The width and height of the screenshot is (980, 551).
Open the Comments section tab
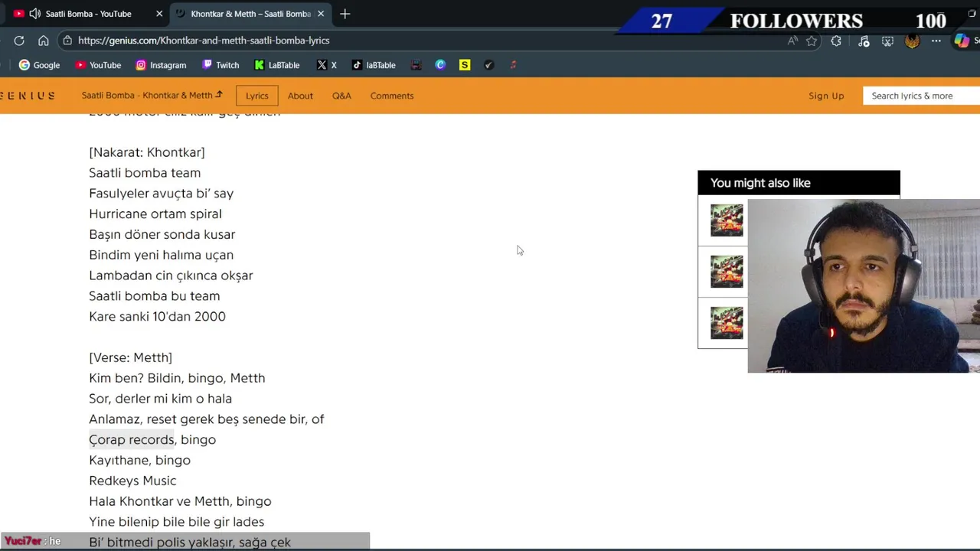pos(392,96)
